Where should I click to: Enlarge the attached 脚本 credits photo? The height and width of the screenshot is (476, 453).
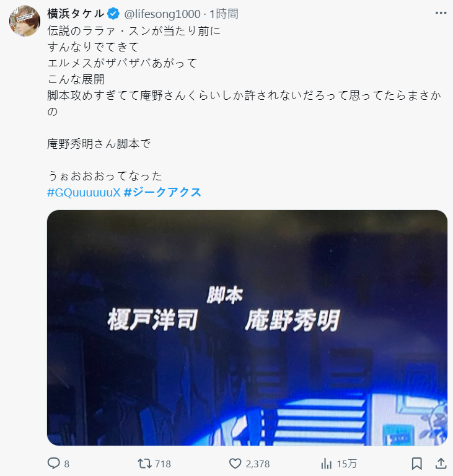(247, 328)
